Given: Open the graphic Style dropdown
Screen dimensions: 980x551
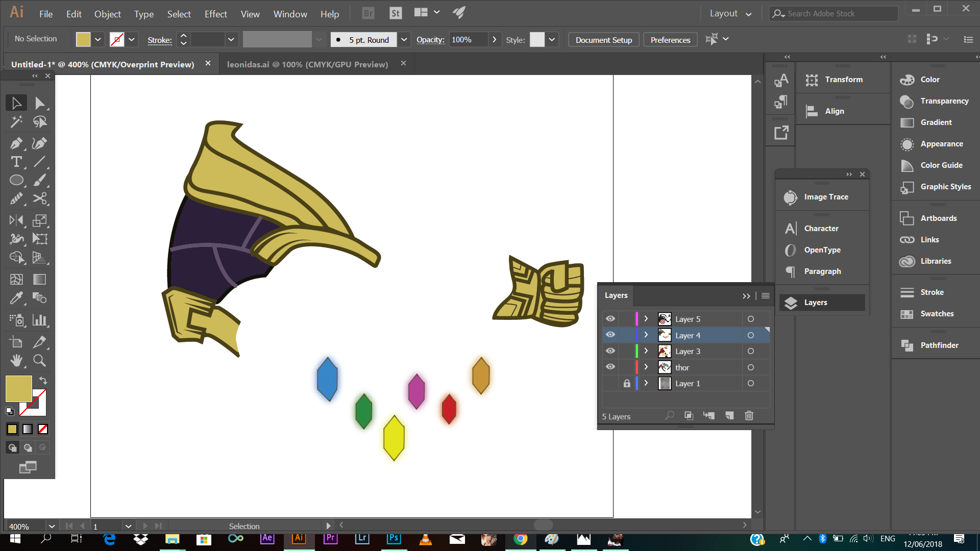Looking at the screenshot, I should tap(552, 39).
